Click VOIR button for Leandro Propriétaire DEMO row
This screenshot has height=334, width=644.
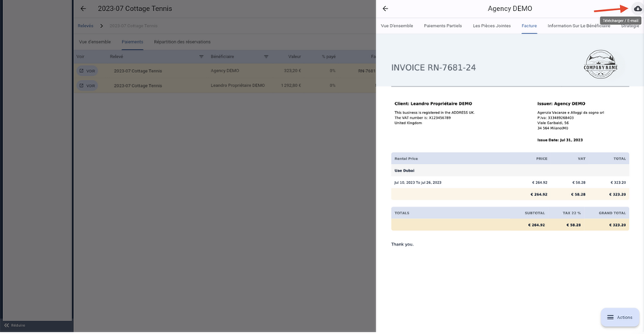point(87,85)
